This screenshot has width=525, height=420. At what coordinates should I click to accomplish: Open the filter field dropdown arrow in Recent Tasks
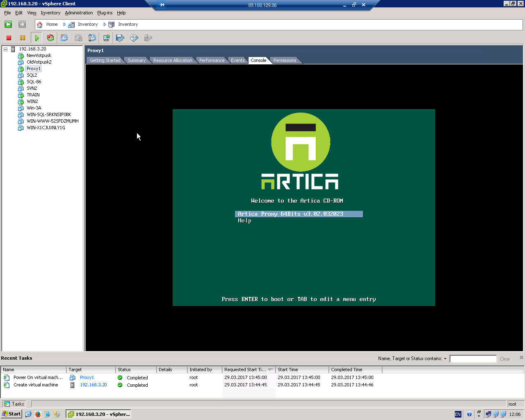445,359
